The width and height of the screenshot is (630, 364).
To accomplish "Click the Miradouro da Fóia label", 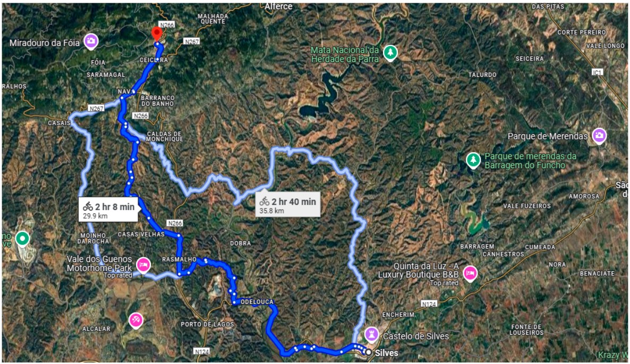I will pyautogui.click(x=44, y=43).
